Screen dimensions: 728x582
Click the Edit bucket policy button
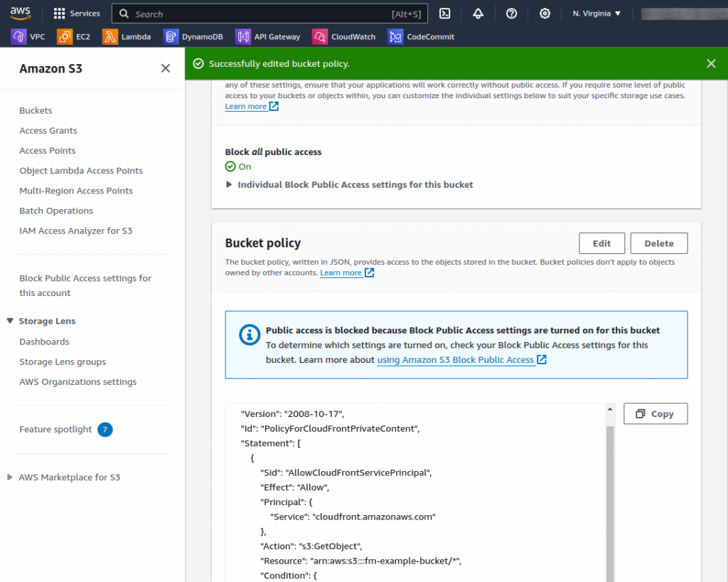tap(601, 243)
